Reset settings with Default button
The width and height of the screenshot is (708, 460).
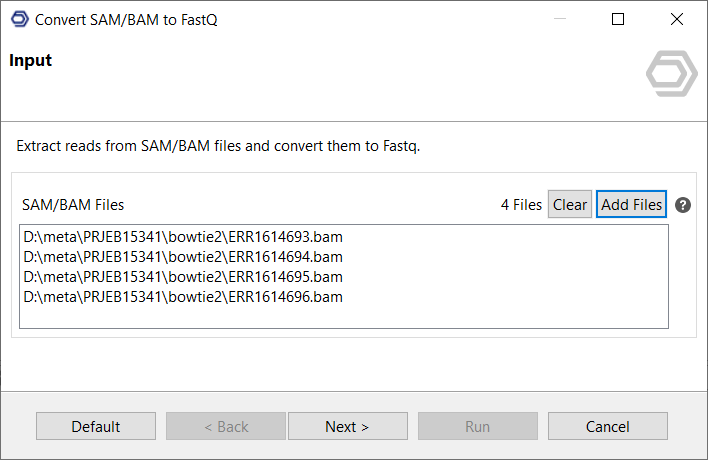[x=96, y=427]
